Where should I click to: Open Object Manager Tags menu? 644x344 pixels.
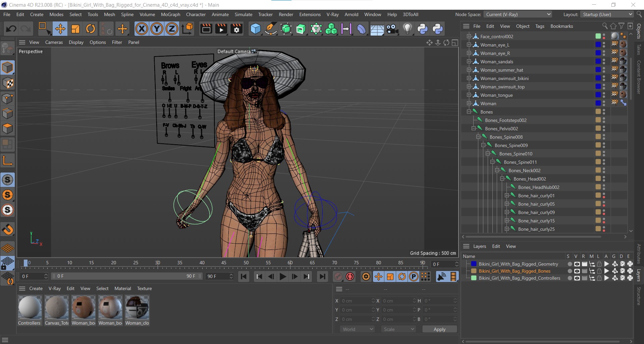pos(540,26)
